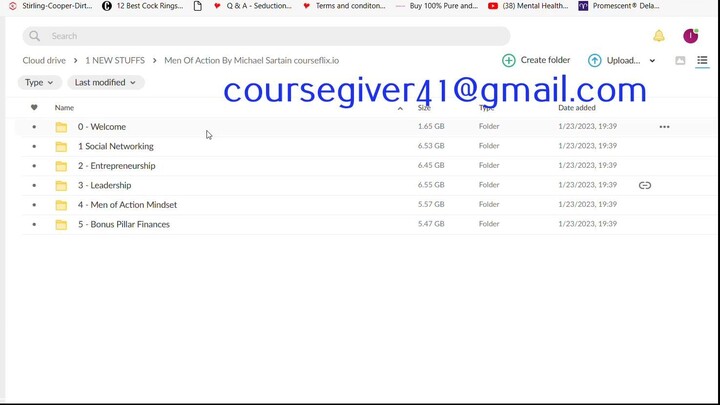
Task: Open three-dot menu for 0 - Welcome
Action: point(664,127)
